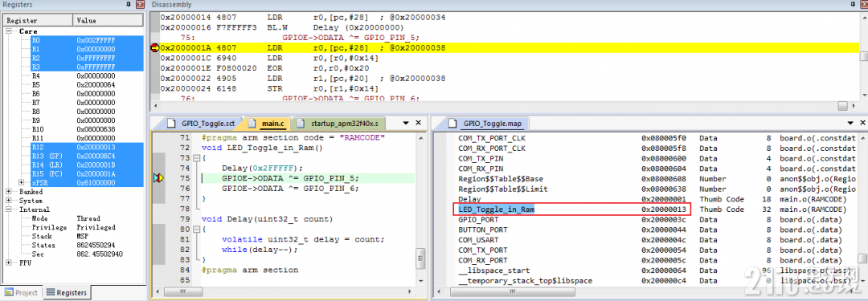Select register R1 row
The image size is (868, 301).
(x=88, y=49)
